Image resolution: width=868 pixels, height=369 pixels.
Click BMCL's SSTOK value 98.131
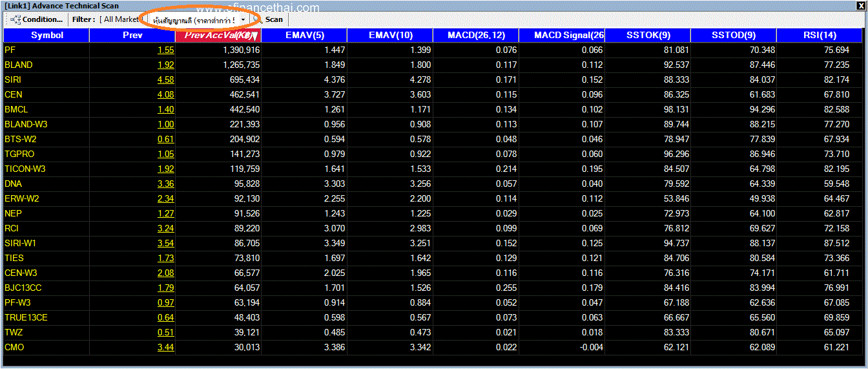[x=676, y=109]
